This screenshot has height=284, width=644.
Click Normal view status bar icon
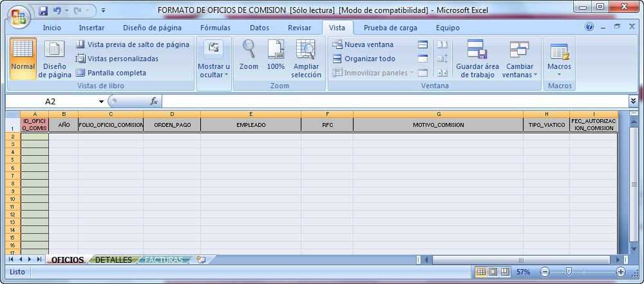click(481, 272)
